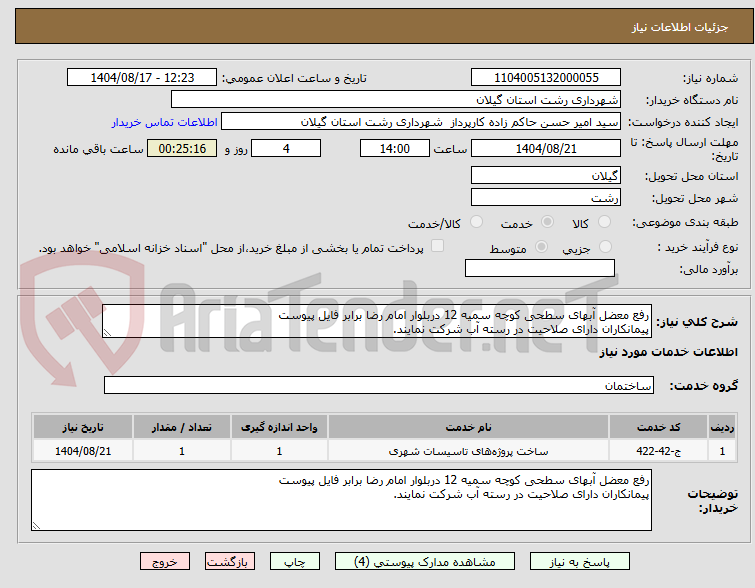755x588 pixels.
Task: Click the توضیحات خریدار text area
Action: click(341, 500)
